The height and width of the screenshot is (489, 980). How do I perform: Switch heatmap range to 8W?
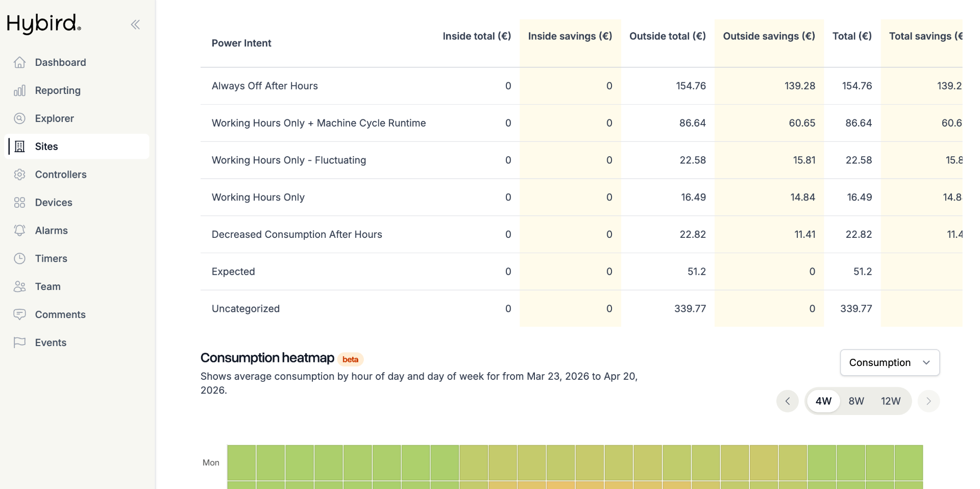(856, 401)
